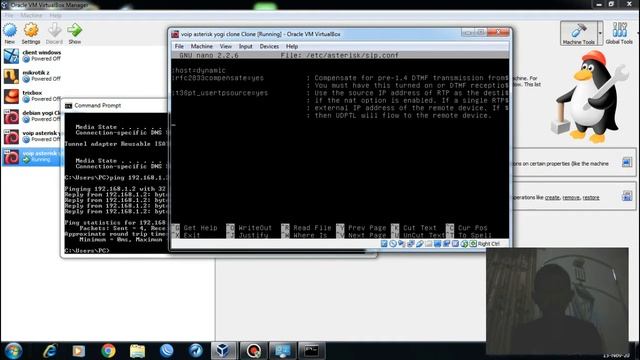Click the nano line ';rfc2833compensate=yes'
The width and height of the screenshot is (640, 360).
click(x=218, y=78)
